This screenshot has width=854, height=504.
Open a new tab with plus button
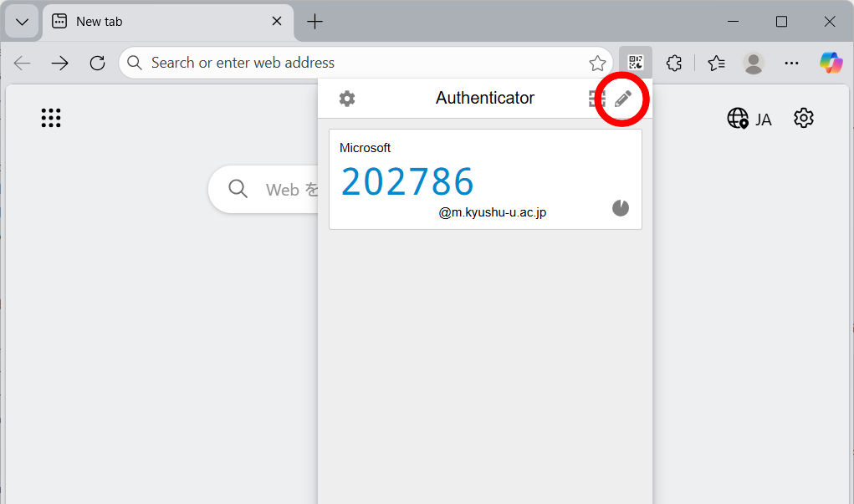pyautogui.click(x=314, y=22)
